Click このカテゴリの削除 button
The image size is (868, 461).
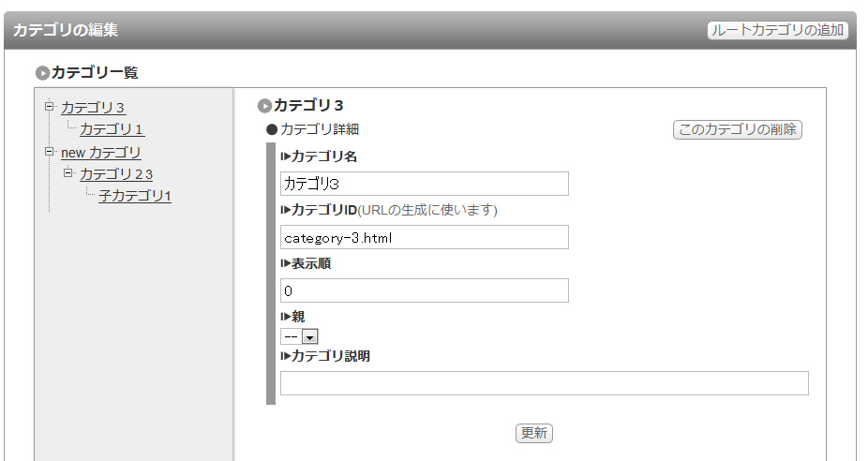point(738,129)
